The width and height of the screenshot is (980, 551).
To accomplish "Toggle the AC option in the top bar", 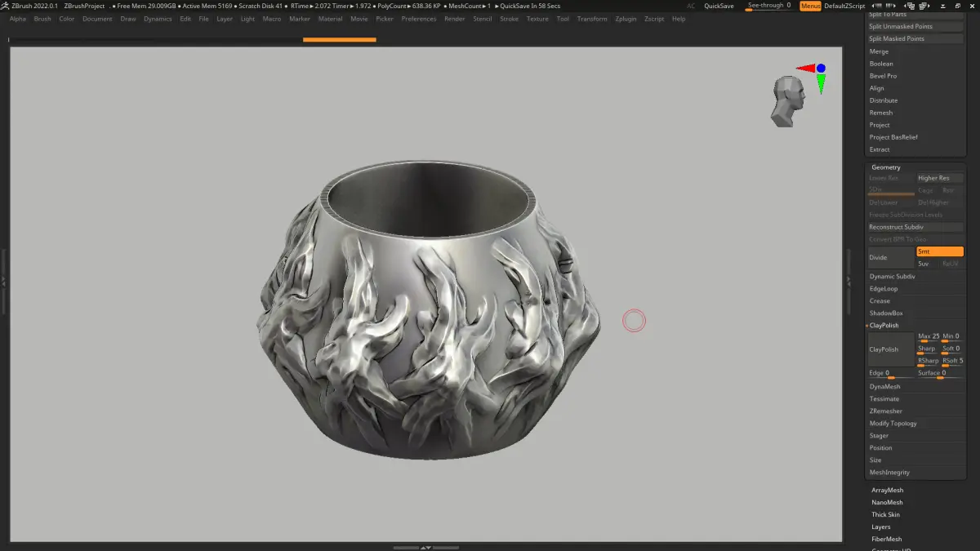I will pyautogui.click(x=691, y=6).
